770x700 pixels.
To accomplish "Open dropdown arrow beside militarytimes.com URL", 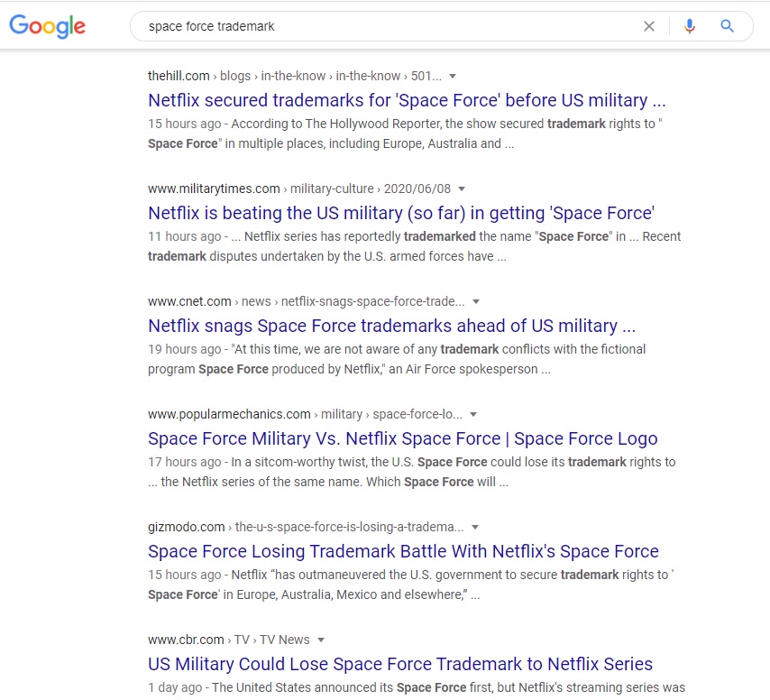I will (462, 189).
